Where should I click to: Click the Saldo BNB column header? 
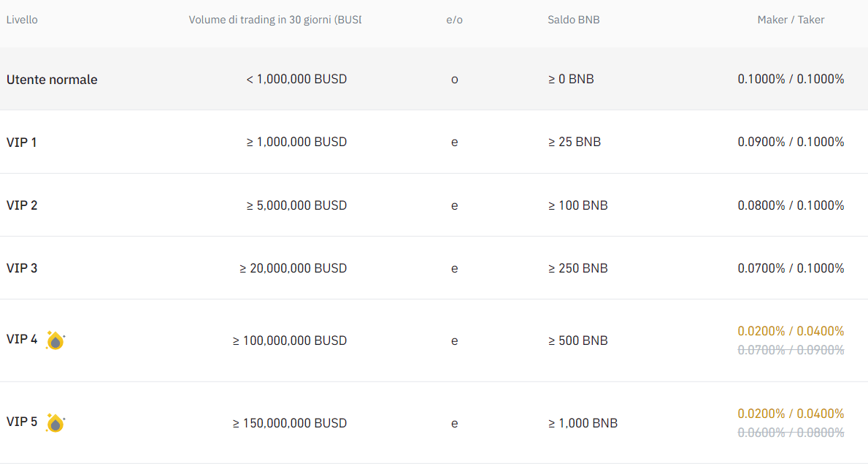tap(573, 20)
